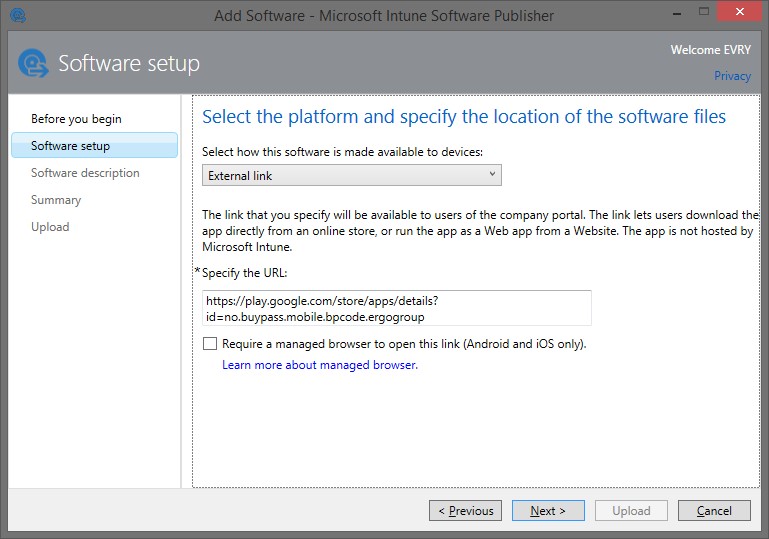Go to the Before you begin step
This screenshot has width=769, height=539.
76,119
